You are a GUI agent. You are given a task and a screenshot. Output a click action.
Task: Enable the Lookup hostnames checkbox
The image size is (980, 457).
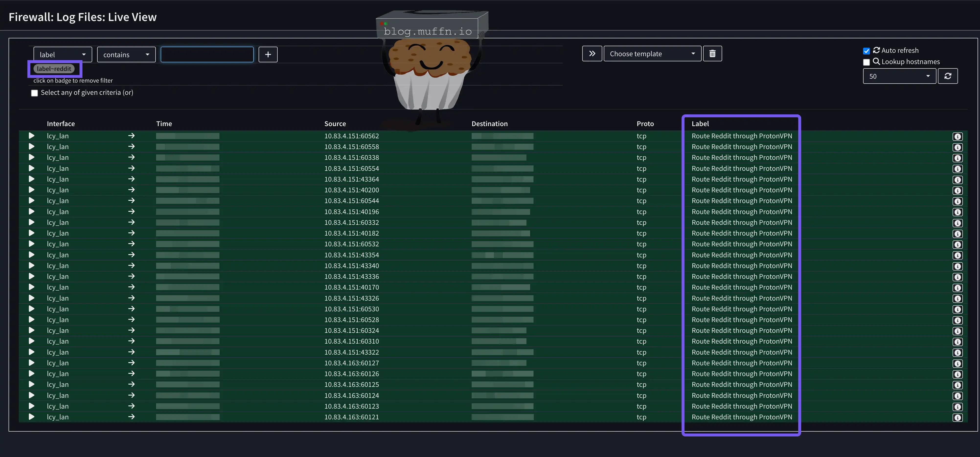coord(866,62)
